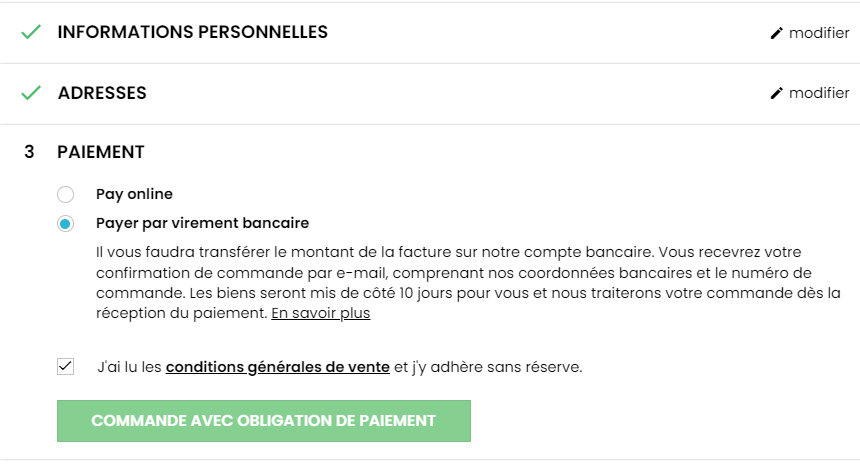This screenshot has height=470, width=860.
Task: Click the Payer par virement bancaire label
Action: click(x=202, y=223)
